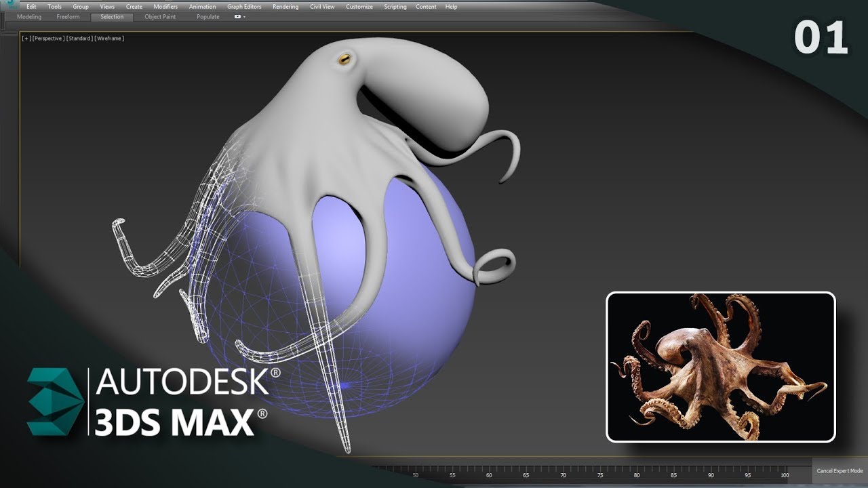Open the [Standard] viewport shading quality menu
Viewport: 868px width, 488px height.
[x=80, y=39]
